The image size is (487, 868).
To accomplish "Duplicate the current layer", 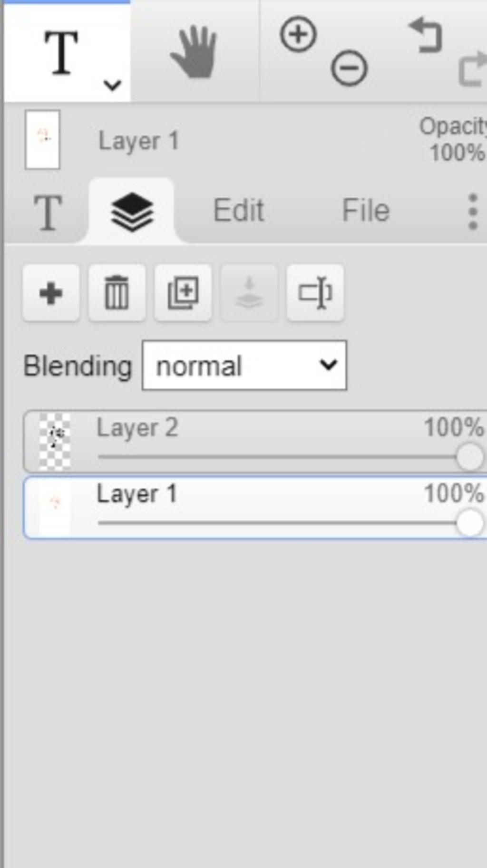I will (183, 293).
